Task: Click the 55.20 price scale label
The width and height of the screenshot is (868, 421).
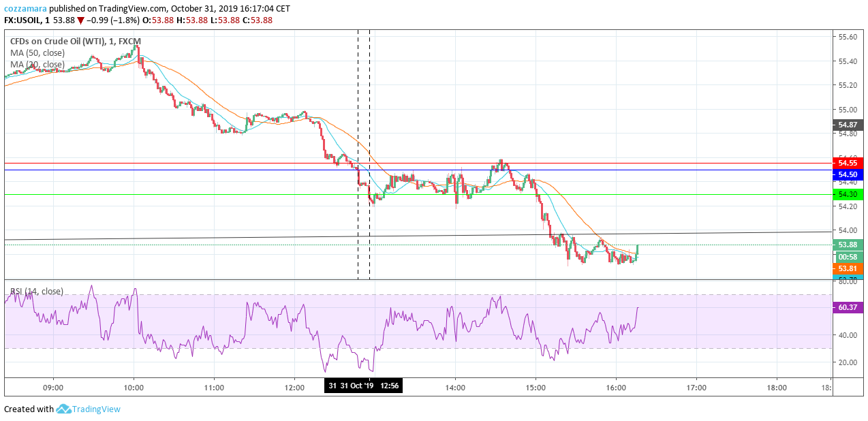Action: tap(848, 85)
